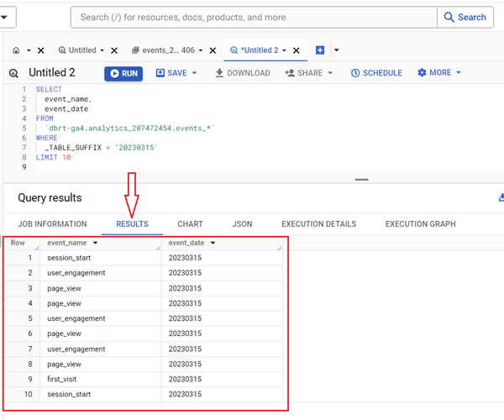Select user_engagement in row 5
This screenshot has height=420, width=504.
76,318
